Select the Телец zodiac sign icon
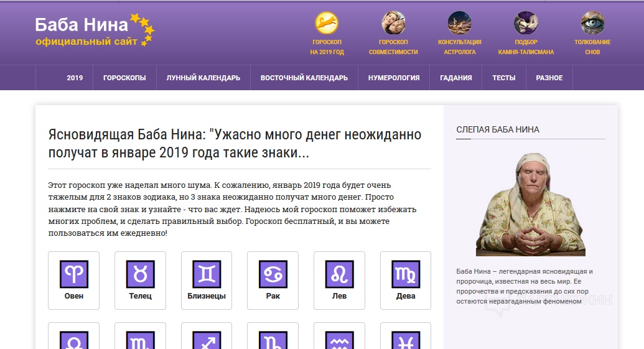 click(141, 274)
